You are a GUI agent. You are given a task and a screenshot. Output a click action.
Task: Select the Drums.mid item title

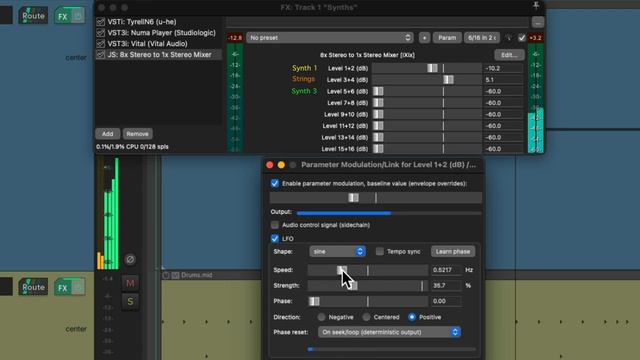[x=197, y=275]
